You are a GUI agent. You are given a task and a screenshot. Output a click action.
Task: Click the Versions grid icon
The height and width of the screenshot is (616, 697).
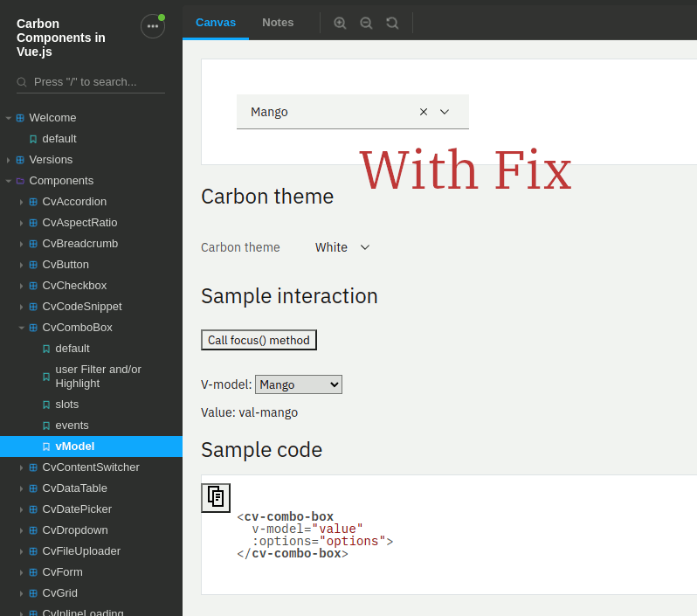pos(20,160)
